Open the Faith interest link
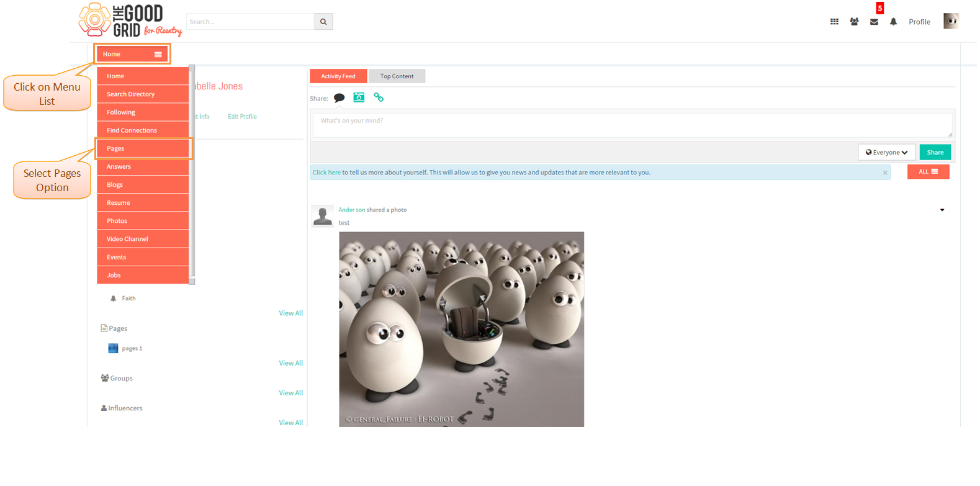980x486 pixels. [128, 299]
